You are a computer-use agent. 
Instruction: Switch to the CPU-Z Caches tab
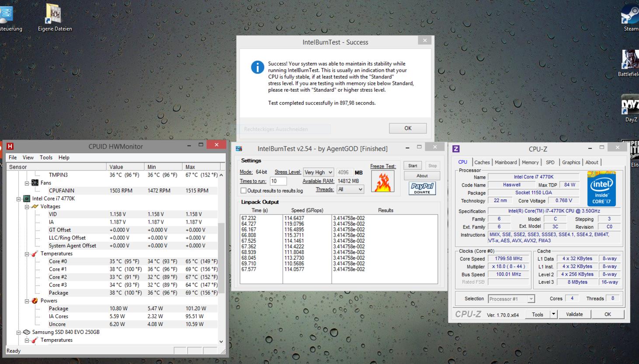pyautogui.click(x=482, y=162)
